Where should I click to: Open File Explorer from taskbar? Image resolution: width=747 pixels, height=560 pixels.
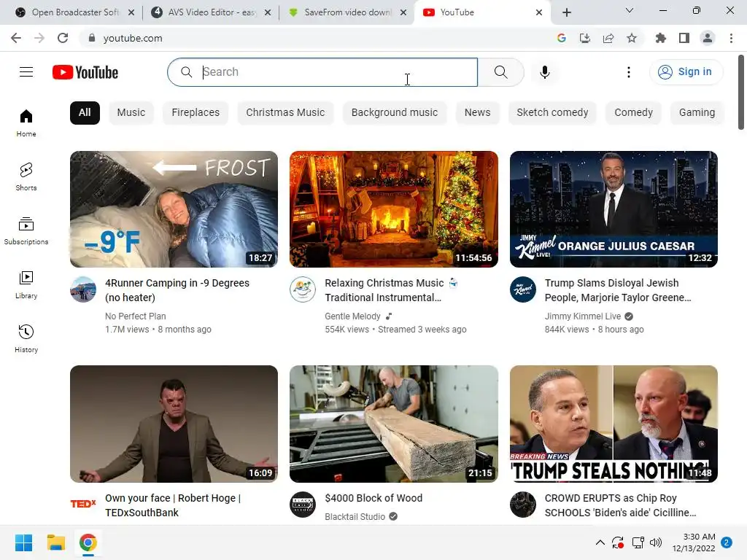55,542
